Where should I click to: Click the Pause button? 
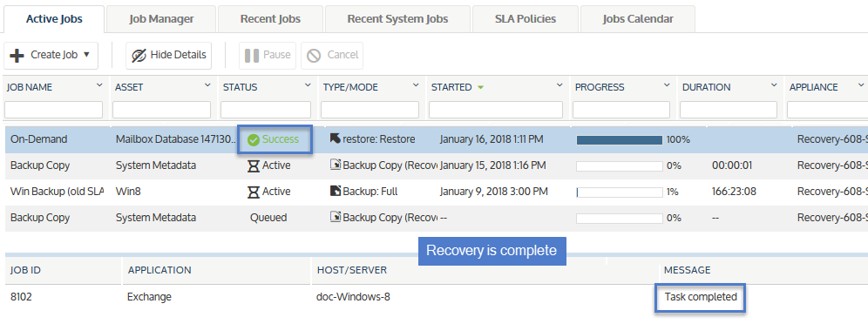coord(268,55)
